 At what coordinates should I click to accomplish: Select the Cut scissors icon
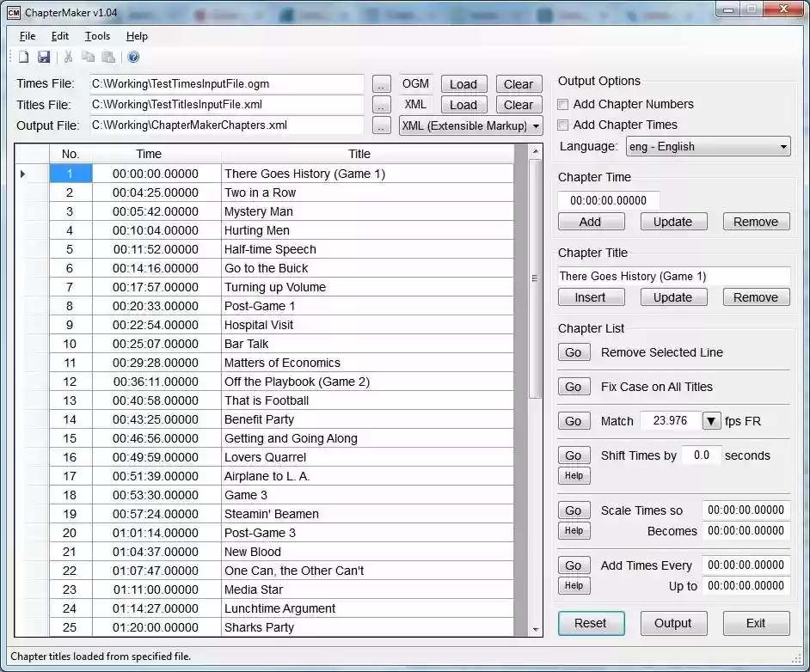pos(66,57)
